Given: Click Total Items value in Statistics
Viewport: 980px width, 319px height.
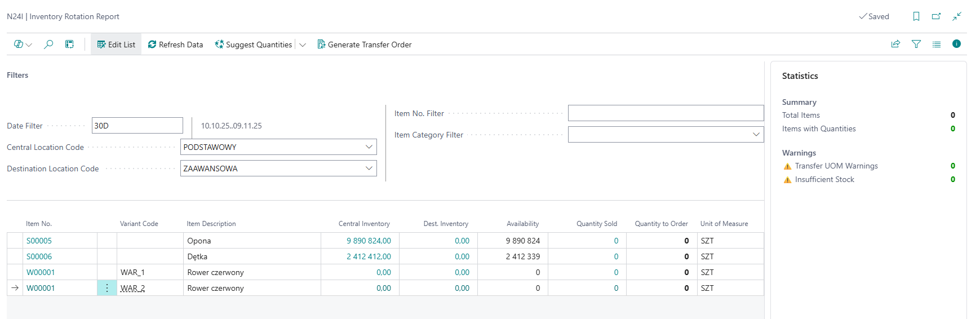Looking at the screenshot, I should point(953,115).
